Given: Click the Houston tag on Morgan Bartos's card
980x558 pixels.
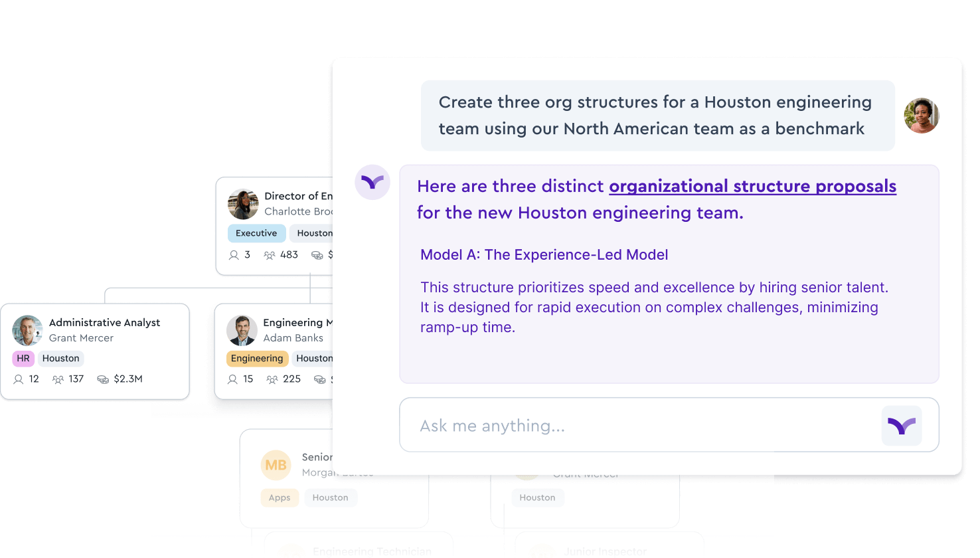Looking at the screenshot, I should tap(331, 498).
